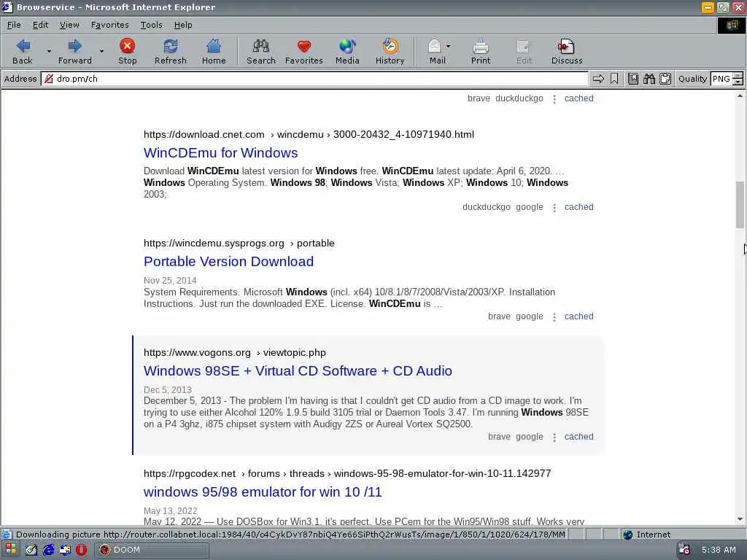
Task: Click the 'https://wincdemu.sysprogs.org' URL text
Action: (214, 244)
